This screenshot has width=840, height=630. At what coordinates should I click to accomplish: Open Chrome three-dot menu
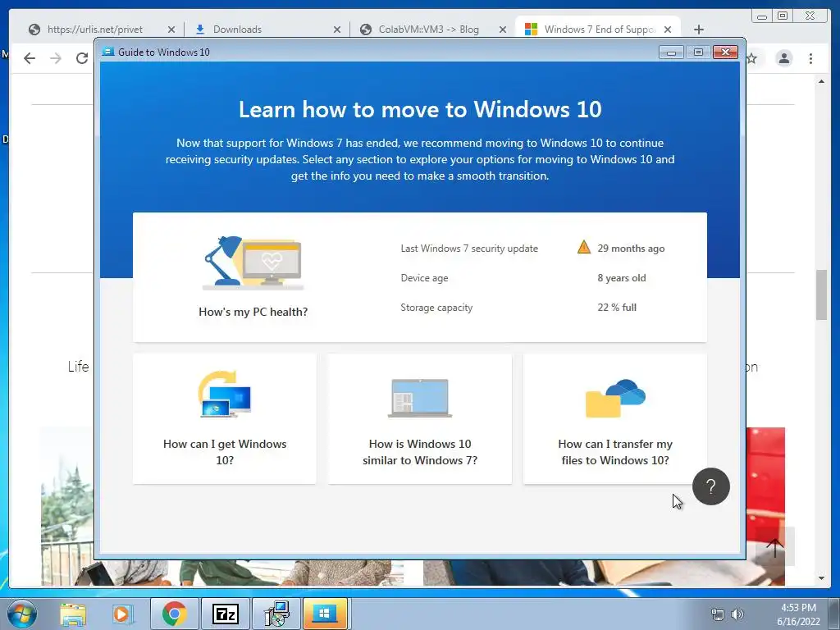(x=810, y=58)
